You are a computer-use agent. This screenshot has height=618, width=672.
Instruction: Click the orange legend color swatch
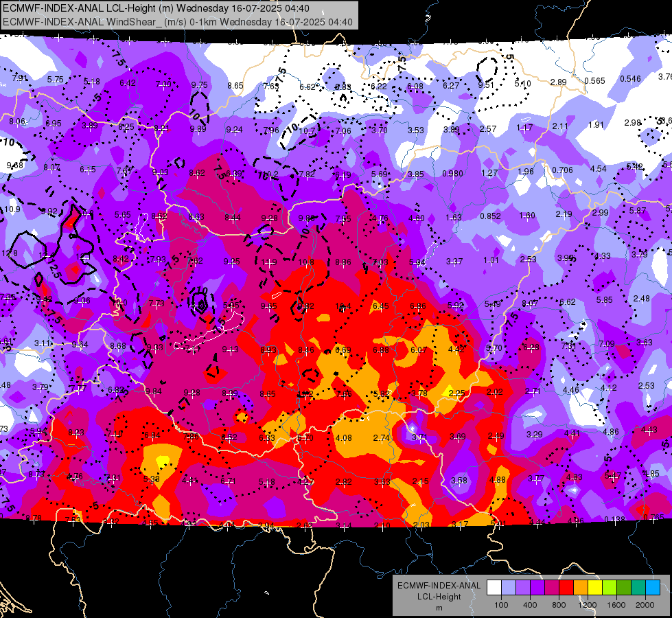pos(581,588)
